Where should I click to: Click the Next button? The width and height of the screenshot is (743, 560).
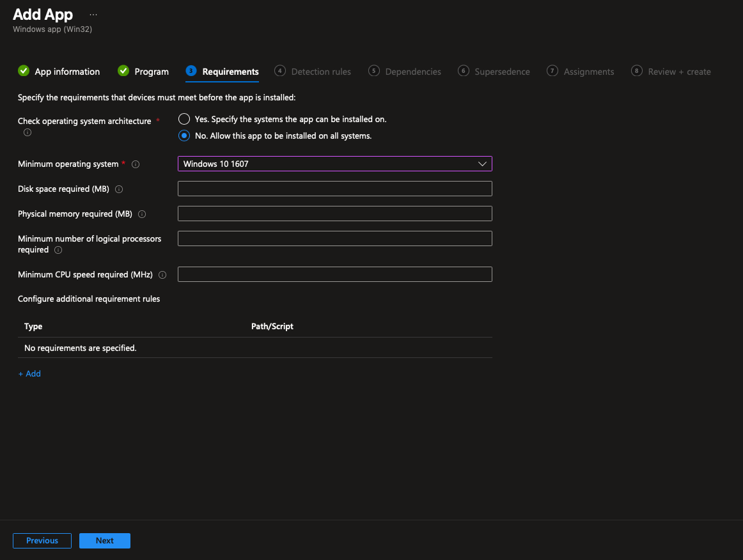tap(105, 541)
